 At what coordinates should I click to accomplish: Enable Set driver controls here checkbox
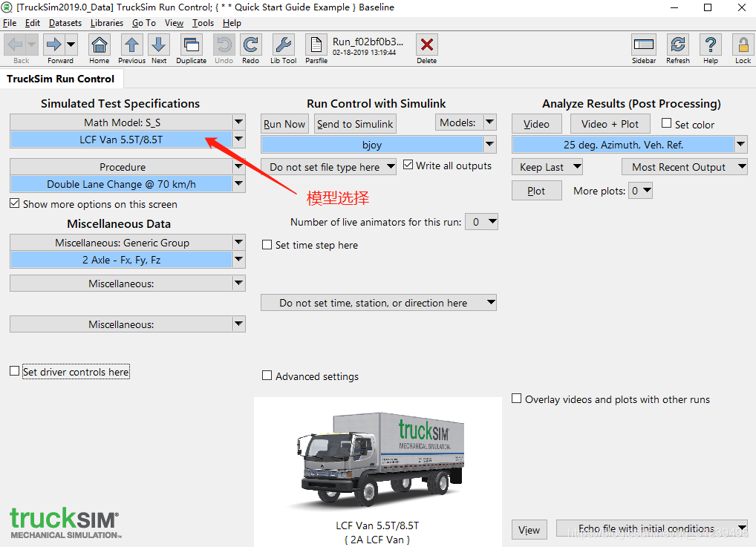[14, 371]
